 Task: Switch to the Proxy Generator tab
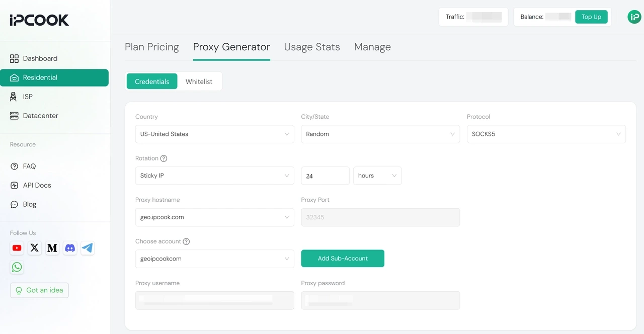231,47
